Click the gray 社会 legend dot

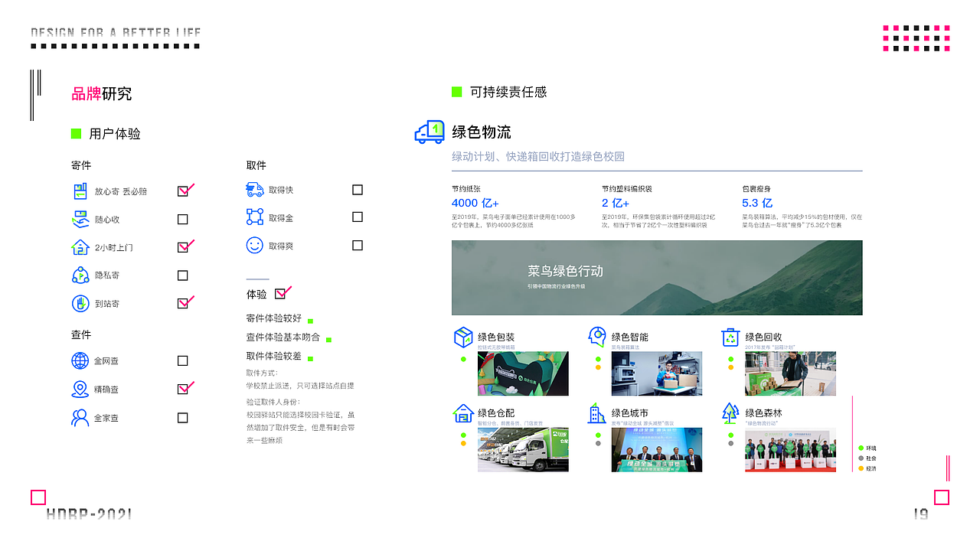pyautogui.click(x=861, y=458)
